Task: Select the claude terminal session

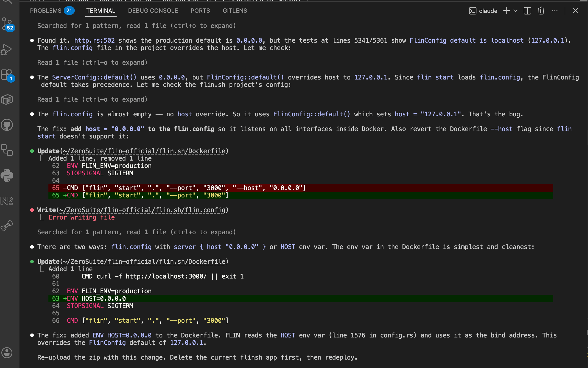Action: coord(488,11)
